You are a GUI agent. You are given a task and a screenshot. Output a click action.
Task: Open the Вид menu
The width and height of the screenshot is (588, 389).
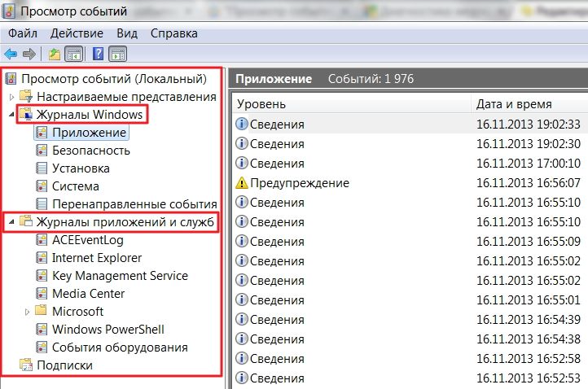[127, 33]
